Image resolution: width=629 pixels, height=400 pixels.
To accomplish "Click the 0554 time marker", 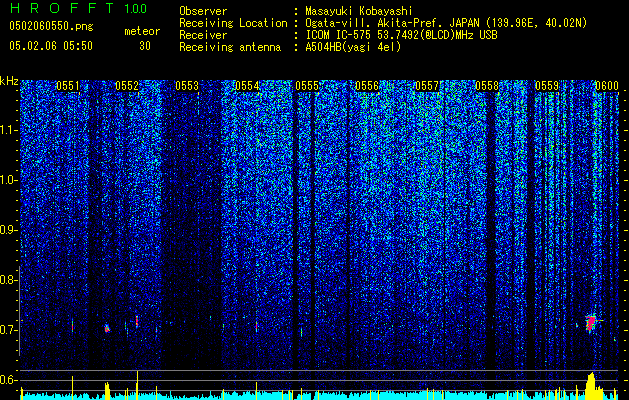I will [x=247, y=86].
